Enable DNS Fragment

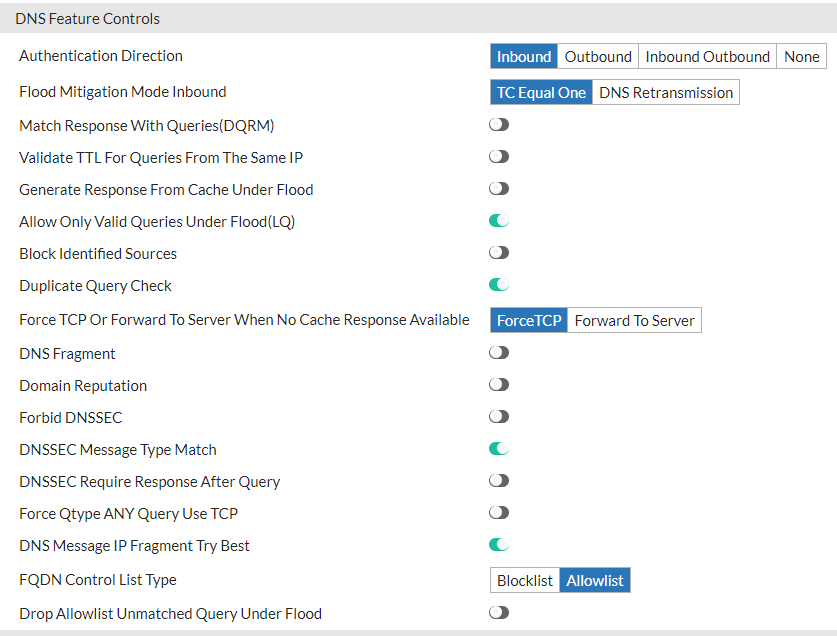(498, 352)
